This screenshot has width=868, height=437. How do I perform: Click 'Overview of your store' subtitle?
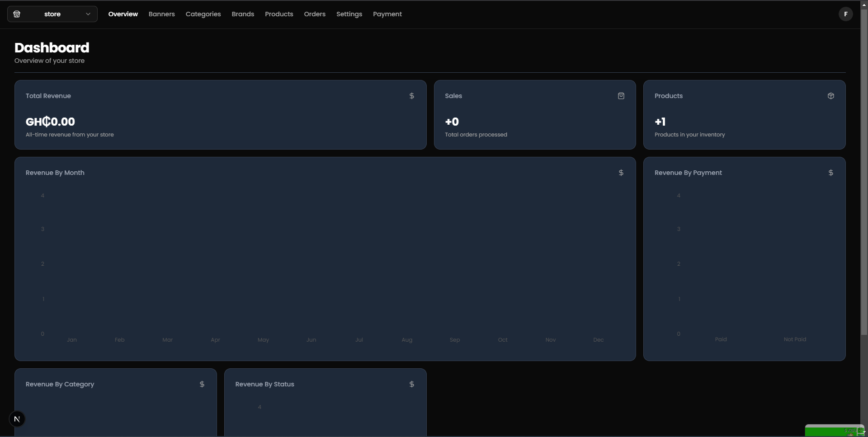[x=49, y=61]
